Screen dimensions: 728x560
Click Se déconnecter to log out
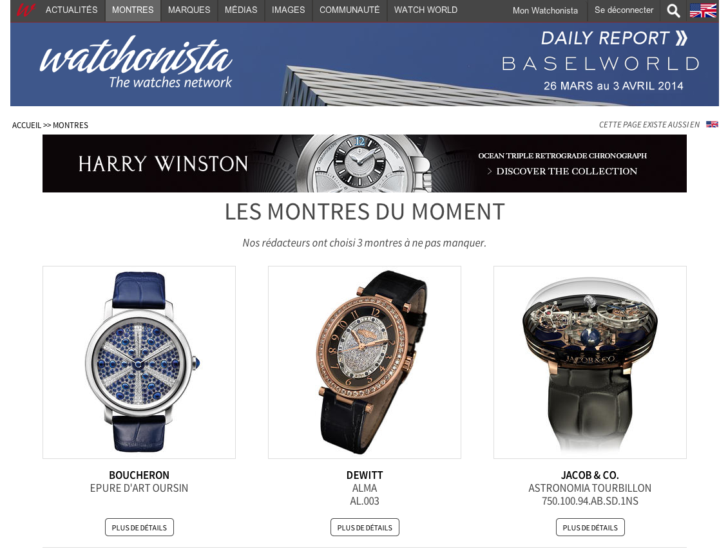coord(624,10)
